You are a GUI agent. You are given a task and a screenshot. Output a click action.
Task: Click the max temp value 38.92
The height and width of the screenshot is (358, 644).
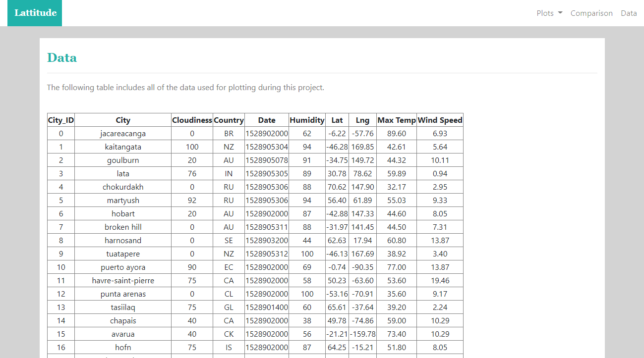pos(397,254)
